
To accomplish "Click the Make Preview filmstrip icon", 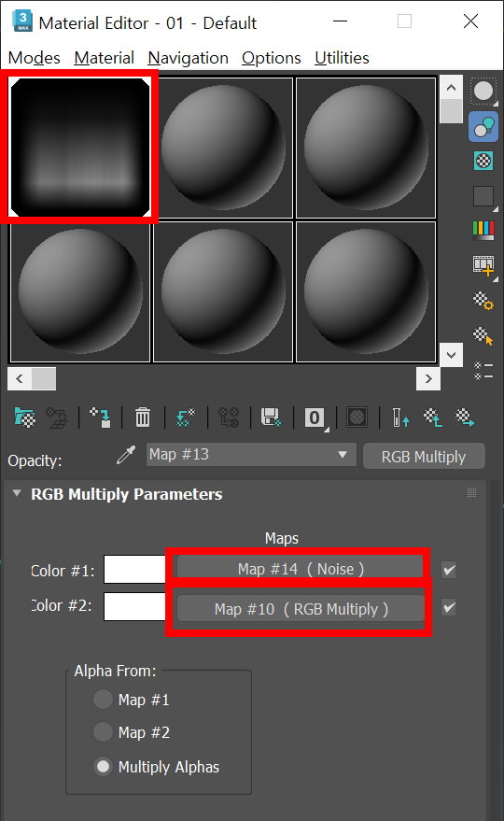I will tap(483, 266).
